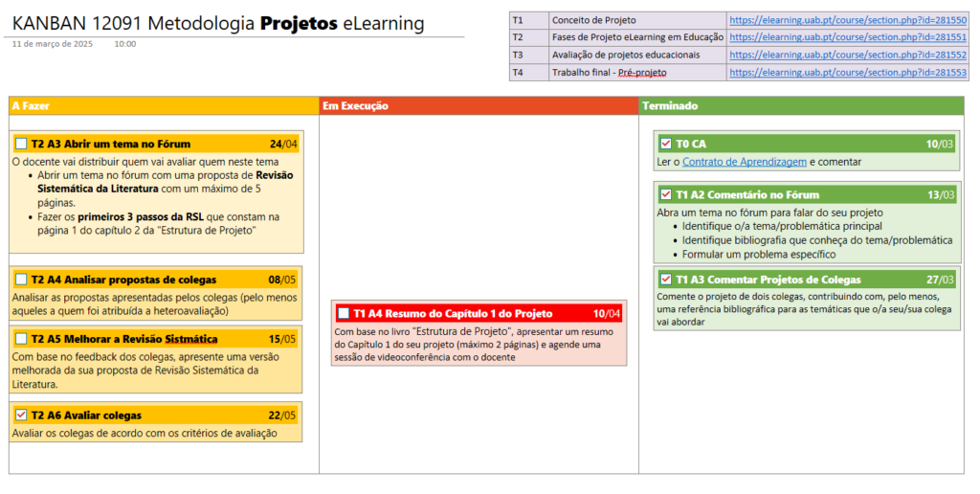Visit the T3 course link ending in 281552
The width and height of the screenshot is (980, 494).
point(847,55)
